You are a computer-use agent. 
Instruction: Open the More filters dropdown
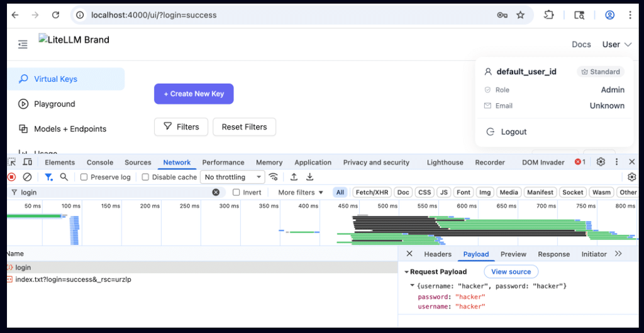click(301, 193)
